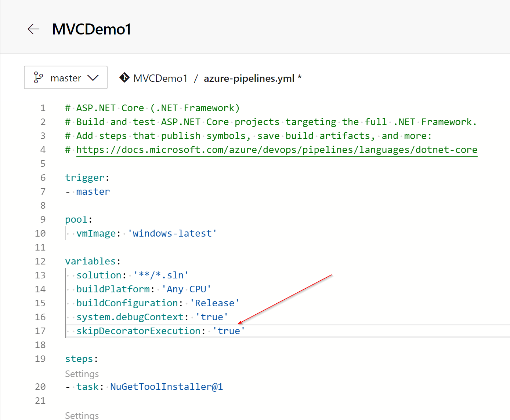Open the MVCDemo1 repository breadcrumb
This screenshot has height=420, width=510.
point(160,78)
